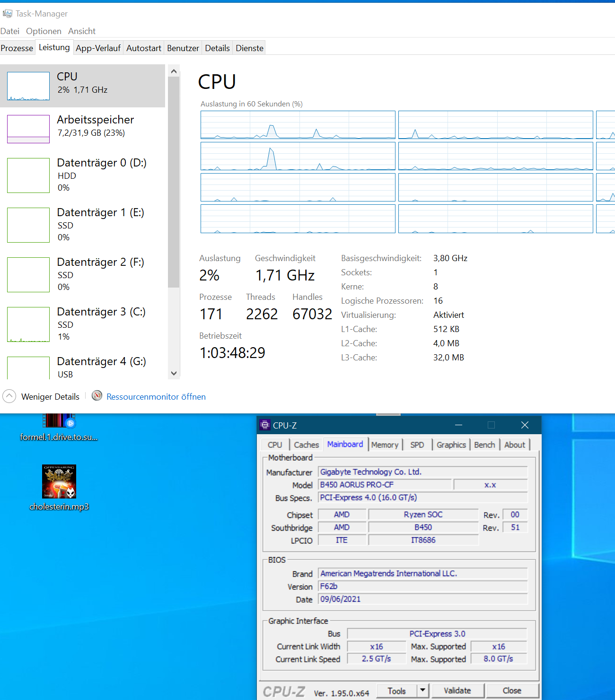Screen dimensions: 615x700
Task: Click Virtualisierung Aktiviert value
Action: (448, 315)
